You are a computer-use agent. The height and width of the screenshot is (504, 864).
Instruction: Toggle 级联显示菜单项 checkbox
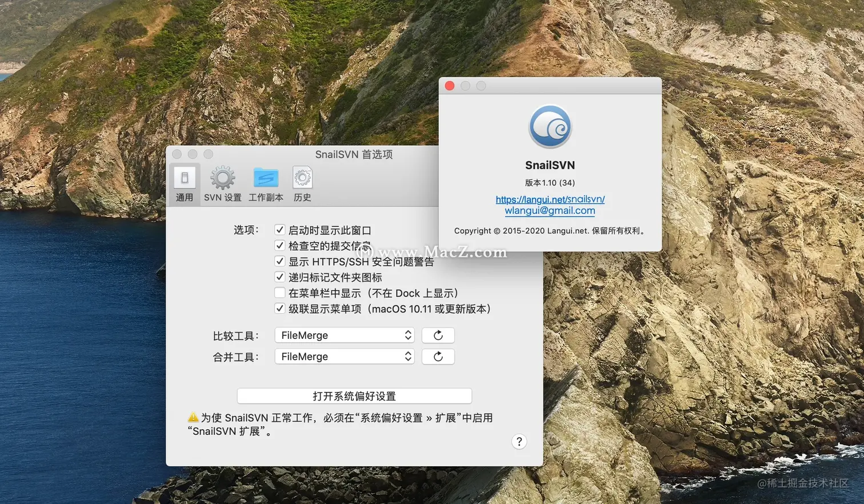[279, 309]
